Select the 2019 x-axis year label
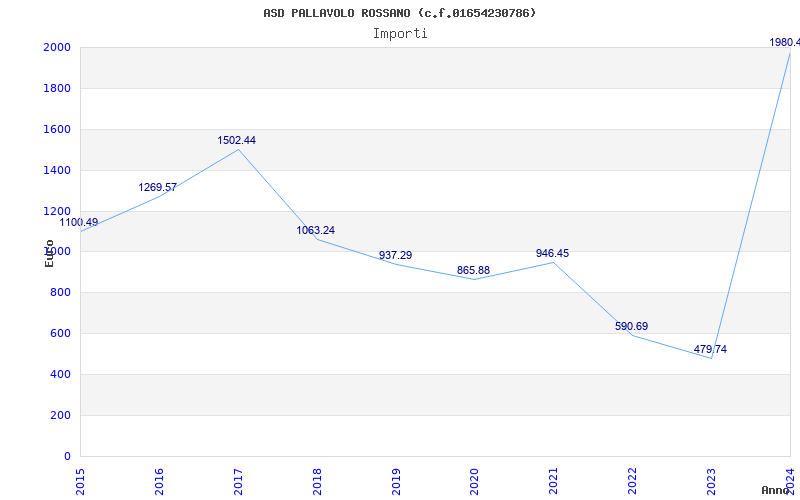Screen dimensions: 800x500 [396, 482]
